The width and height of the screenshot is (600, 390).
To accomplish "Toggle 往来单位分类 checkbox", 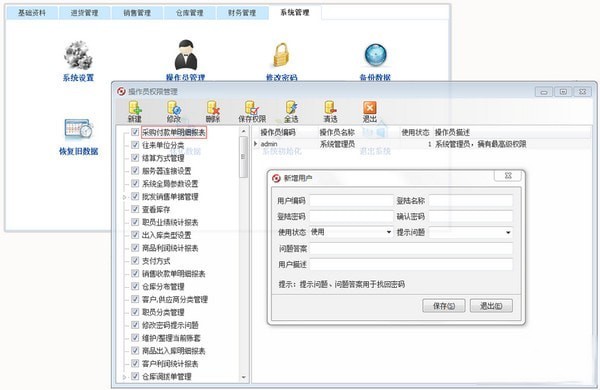I will click(x=135, y=145).
